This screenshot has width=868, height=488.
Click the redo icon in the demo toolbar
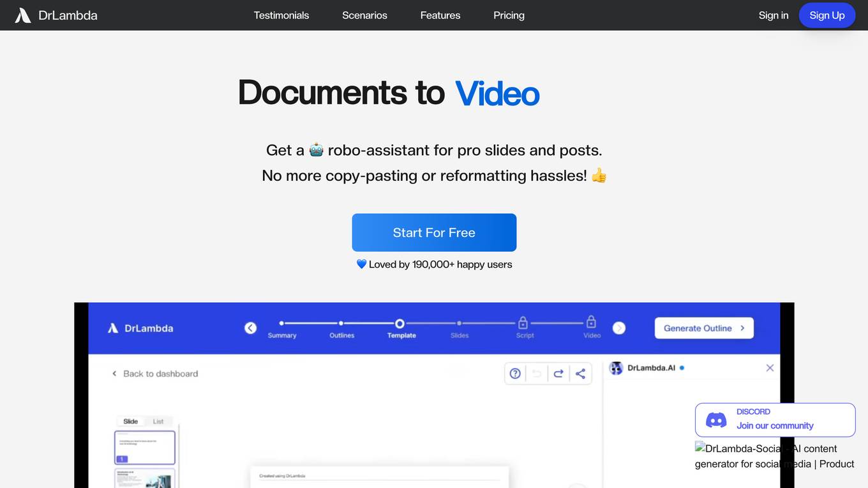558,374
